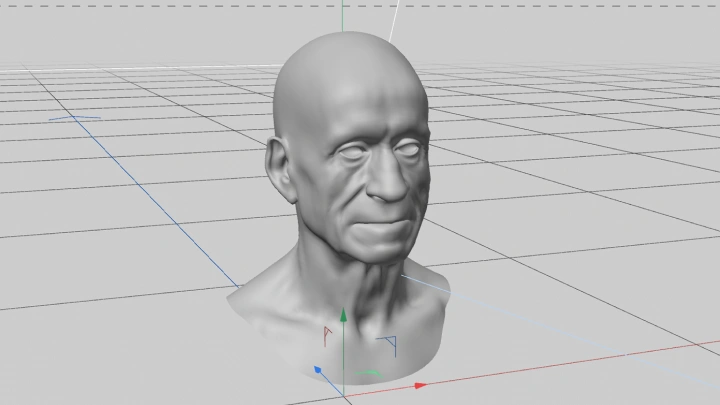This screenshot has height=405, width=720.
Task: Click the mouth of the head model
Action: [x=387, y=219]
